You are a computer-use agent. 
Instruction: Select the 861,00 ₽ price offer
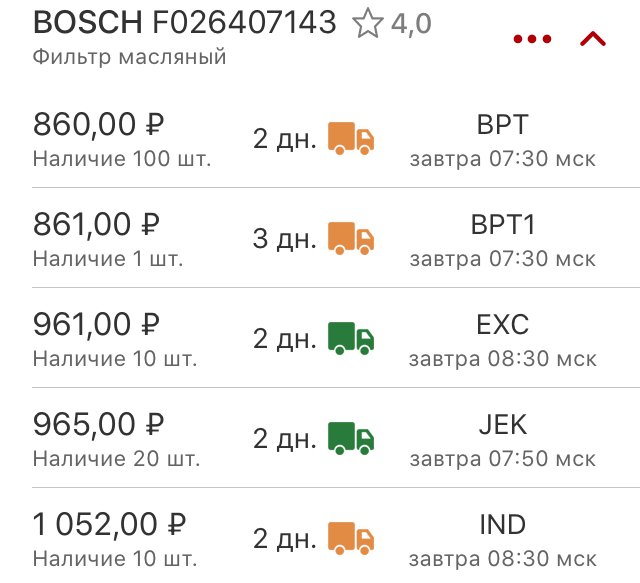click(x=96, y=224)
